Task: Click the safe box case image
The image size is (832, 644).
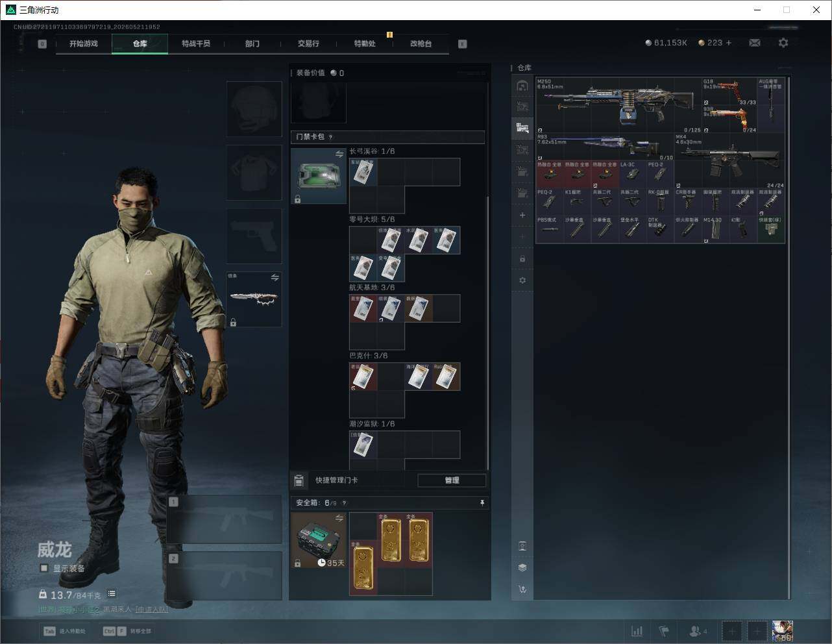Action: coord(318,540)
